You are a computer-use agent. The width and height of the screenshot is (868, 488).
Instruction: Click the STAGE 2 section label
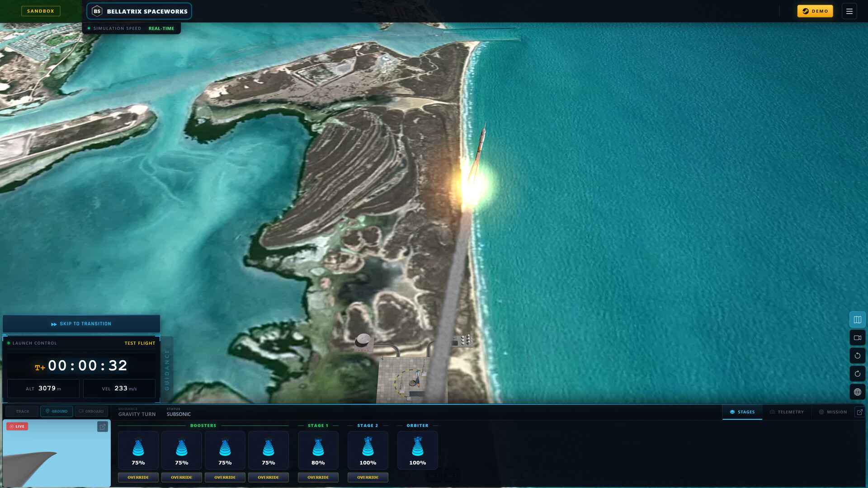[368, 426]
